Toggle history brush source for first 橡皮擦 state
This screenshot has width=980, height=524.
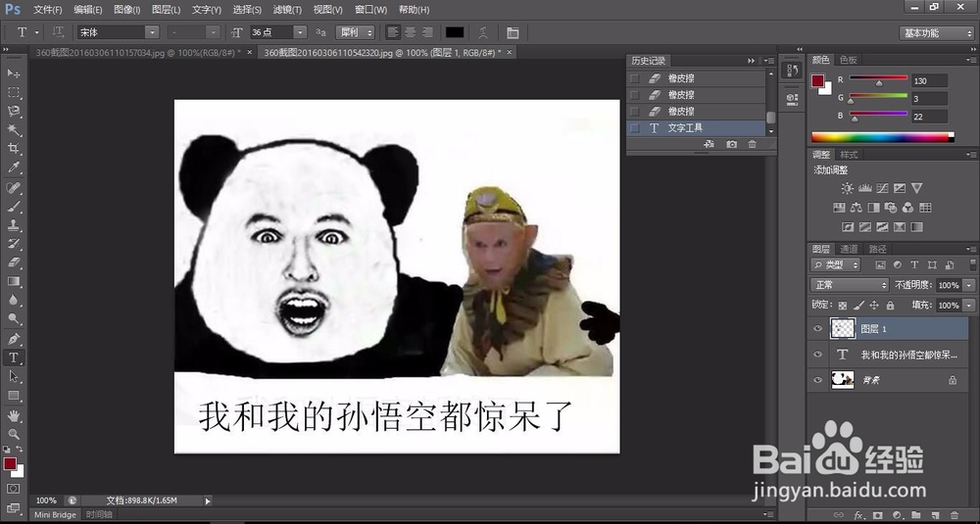(635, 78)
